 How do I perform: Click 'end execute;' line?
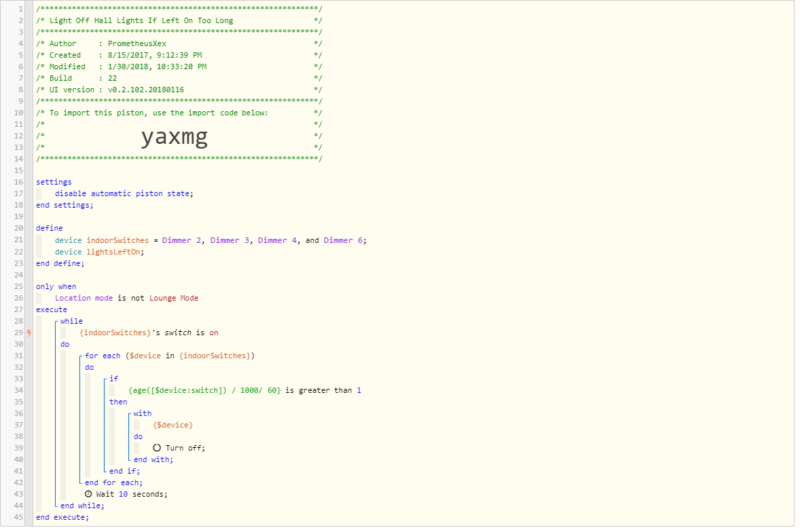[x=62, y=518]
